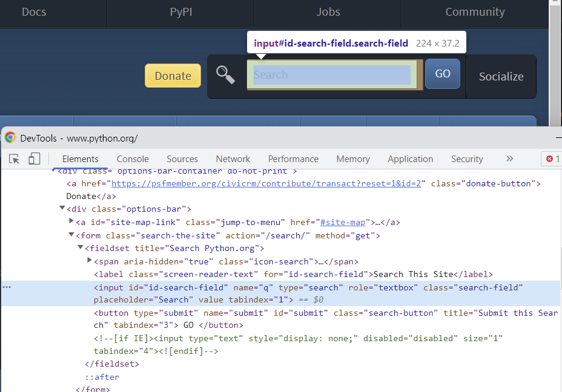Open the Jobs navigation item

coord(328,12)
